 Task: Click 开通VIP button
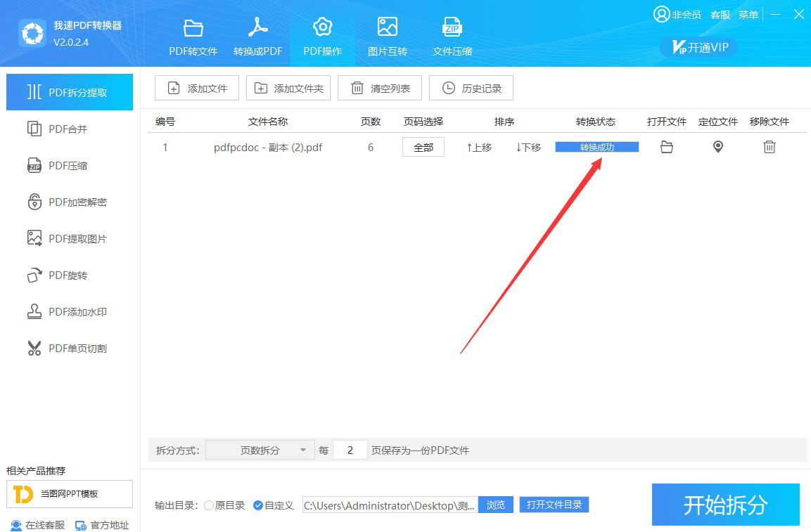(698, 48)
